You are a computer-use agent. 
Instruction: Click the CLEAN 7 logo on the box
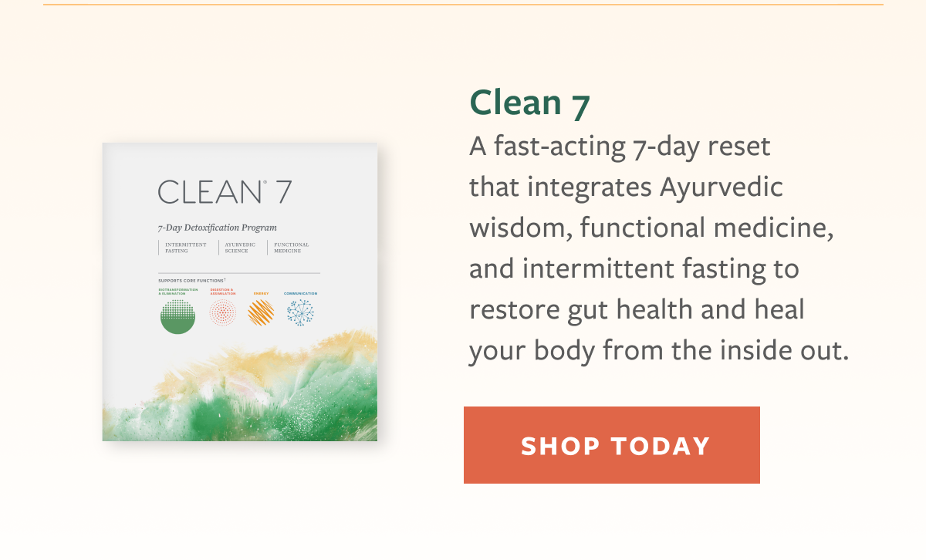(x=225, y=192)
